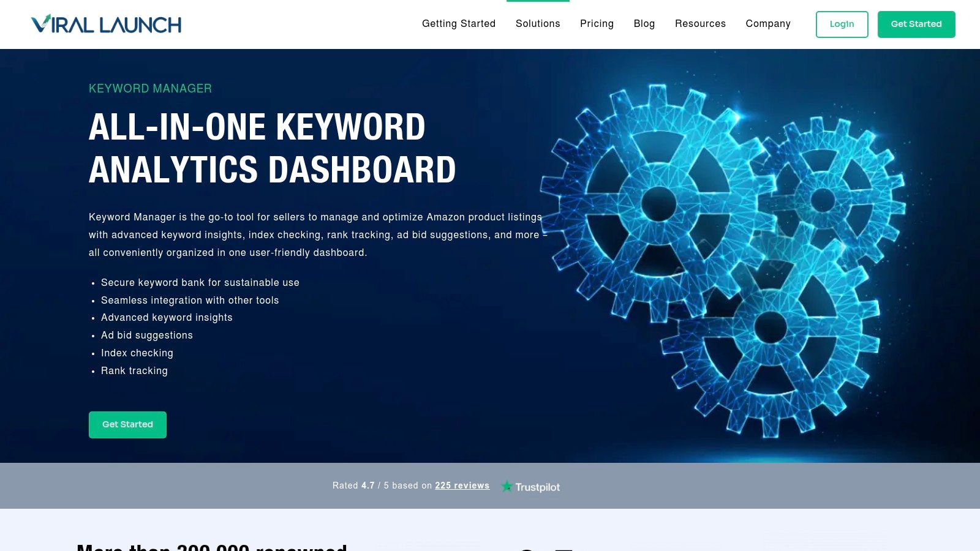Click the hero Get Started button
Image resolution: width=980 pixels, height=551 pixels.
coord(127,424)
